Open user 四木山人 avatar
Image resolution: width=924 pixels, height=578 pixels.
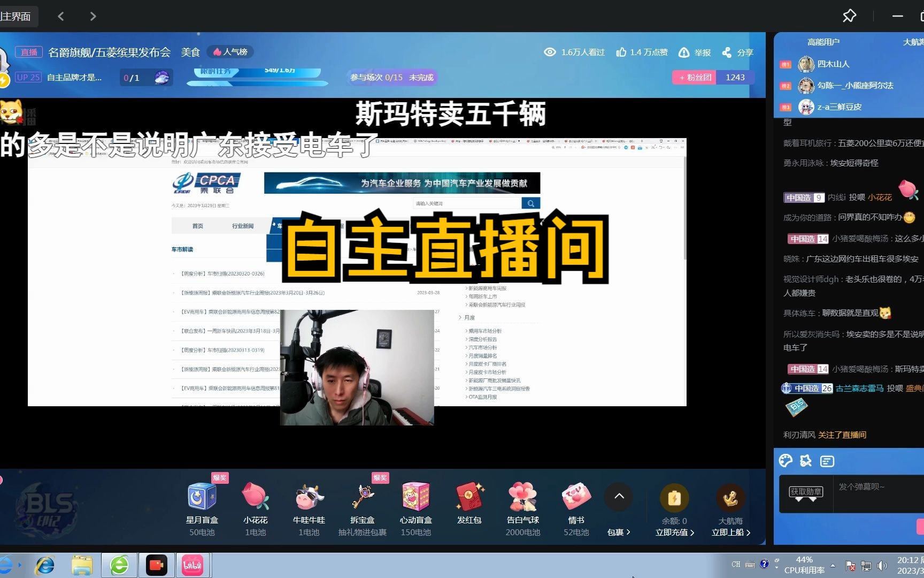[x=806, y=64]
